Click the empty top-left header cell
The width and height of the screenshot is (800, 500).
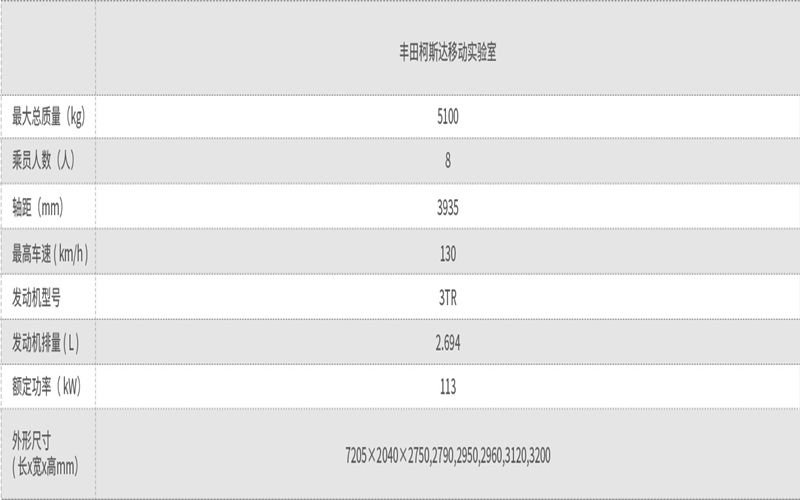pos(48,47)
